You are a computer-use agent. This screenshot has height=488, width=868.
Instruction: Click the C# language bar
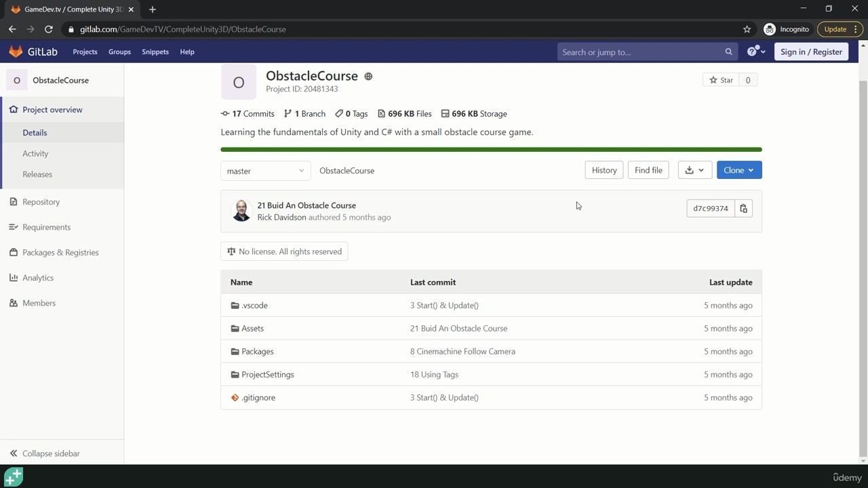(x=491, y=149)
